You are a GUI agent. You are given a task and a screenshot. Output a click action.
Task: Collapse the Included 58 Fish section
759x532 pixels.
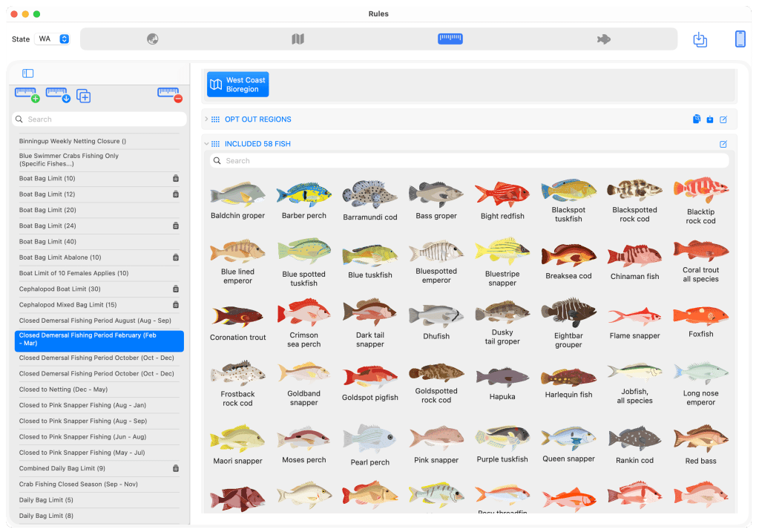(x=206, y=144)
